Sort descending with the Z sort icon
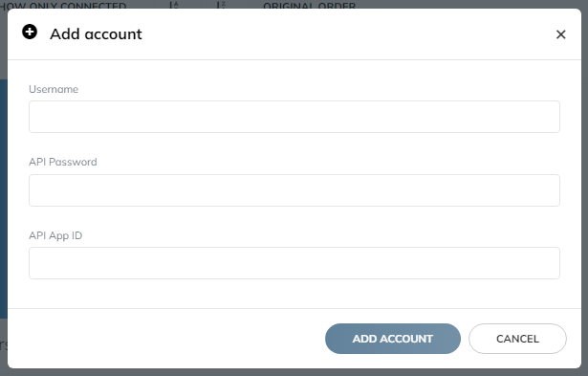588x376 pixels. (x=221, y=5)
